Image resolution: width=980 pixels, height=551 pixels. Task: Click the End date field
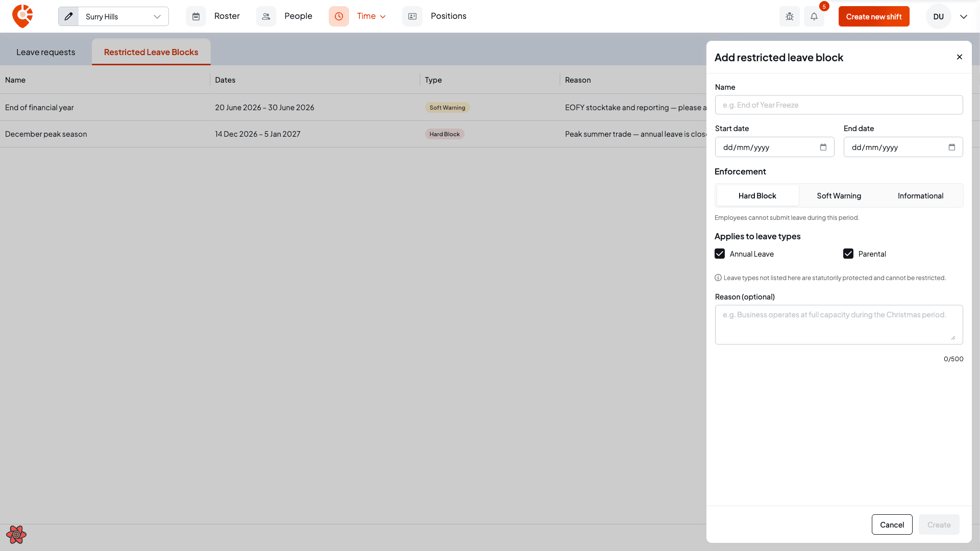coord(903,147)
